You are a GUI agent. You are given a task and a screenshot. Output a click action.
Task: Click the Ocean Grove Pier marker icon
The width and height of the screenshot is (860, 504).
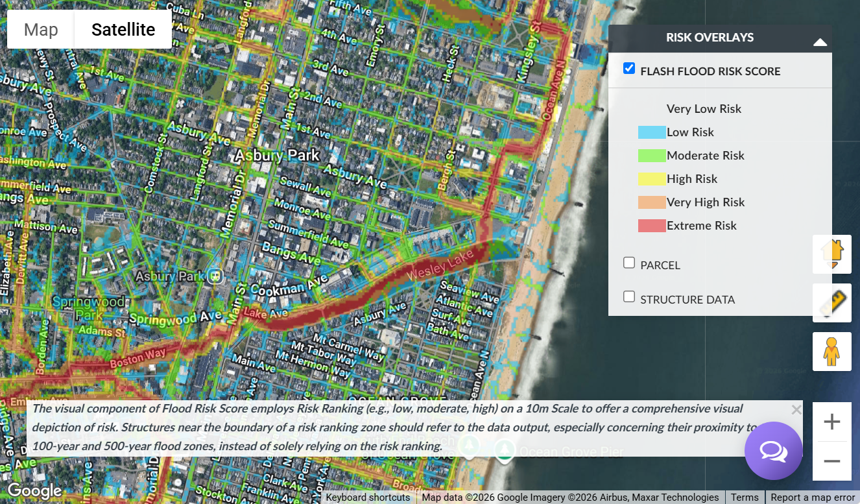click(505, 450)
